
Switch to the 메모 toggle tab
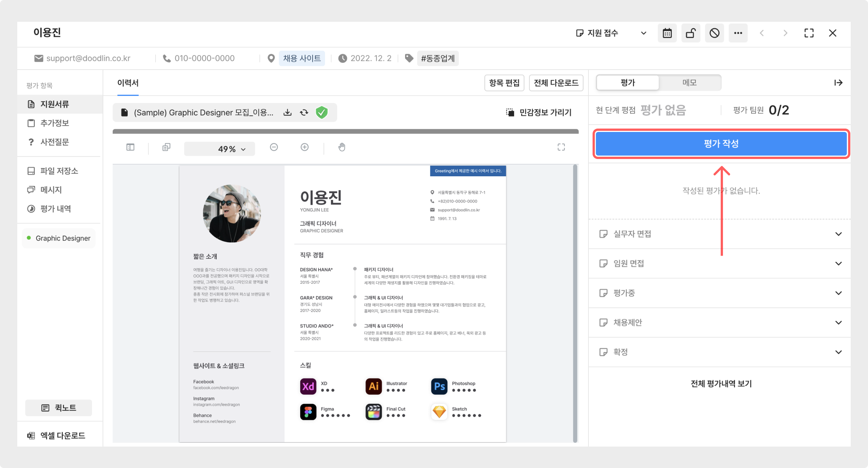point(690,83)
